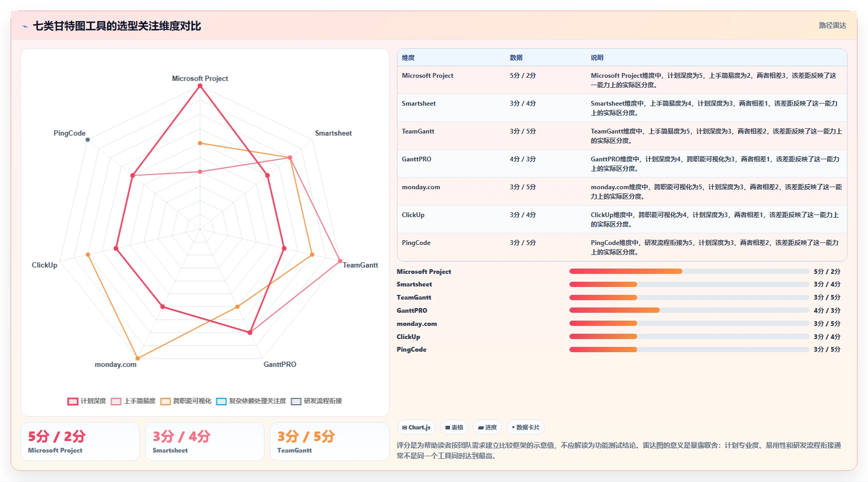Viewport: 868px width, 482px height.
Task: Click the 5分 / 2分 value beside Microsoft Project bar
Action: point(827,272)
